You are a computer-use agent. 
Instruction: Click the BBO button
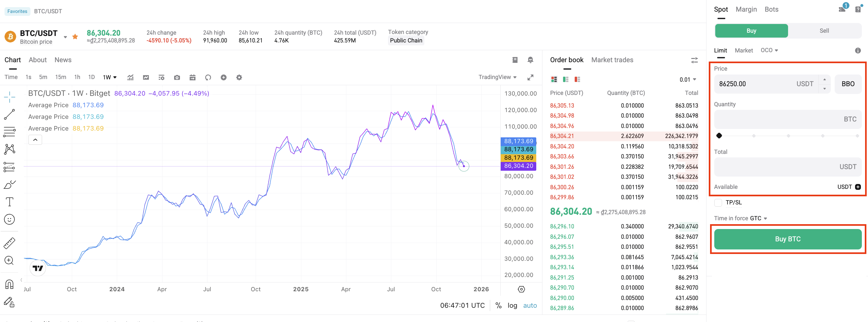click(848, 84)
